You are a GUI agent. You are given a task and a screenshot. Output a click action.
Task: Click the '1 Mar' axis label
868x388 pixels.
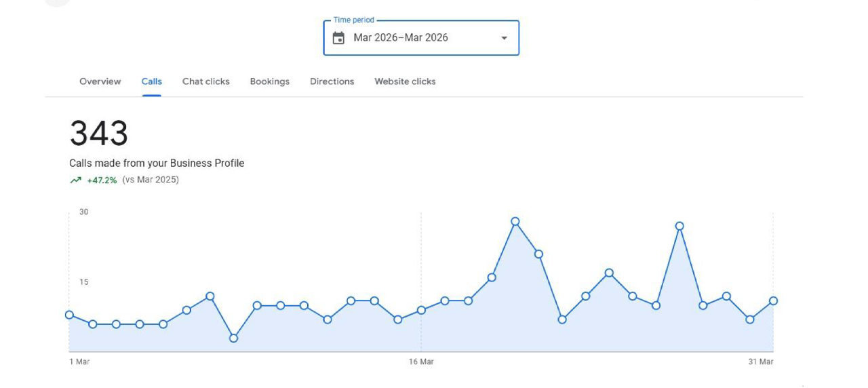click(x=79, y=362)
